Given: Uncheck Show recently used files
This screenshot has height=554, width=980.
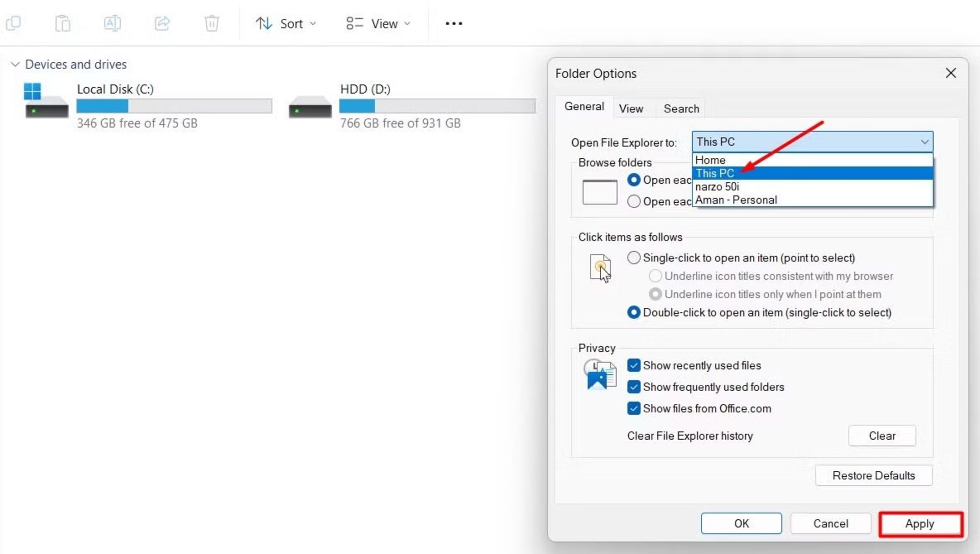Looking at the screenshot, I should (x=634, y=365).
